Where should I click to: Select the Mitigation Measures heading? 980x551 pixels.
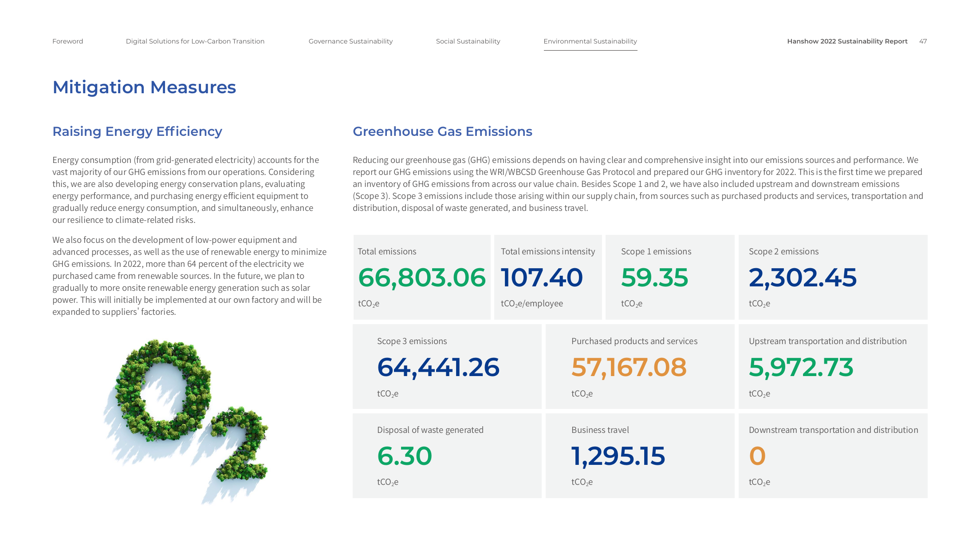coord(144,87)
